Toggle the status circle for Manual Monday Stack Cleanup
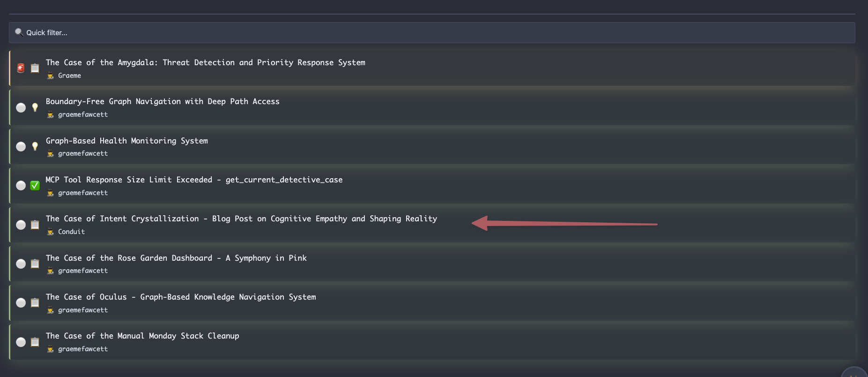 click(21, 342)
